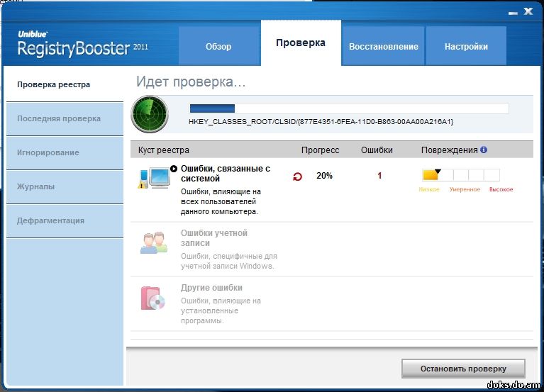The width and height of the screenshot is (544, 392).
Task: Open Дефрагментация sidebar item
Action: click(x=65, y=220)
